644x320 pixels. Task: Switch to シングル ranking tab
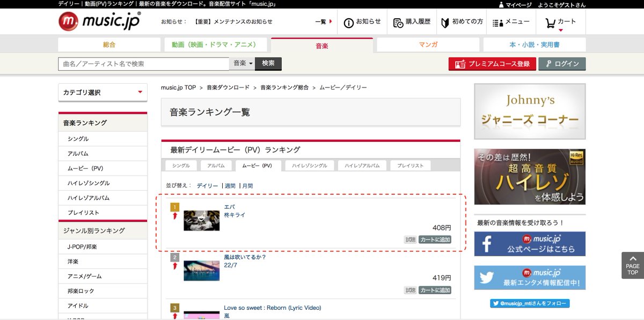(181, 166)
